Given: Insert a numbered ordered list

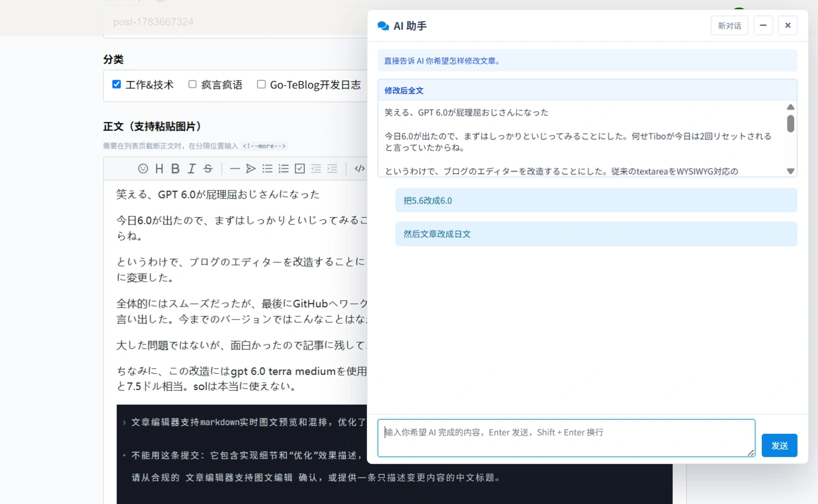Looking at the screenshot, I should click(x=283, y=168).
